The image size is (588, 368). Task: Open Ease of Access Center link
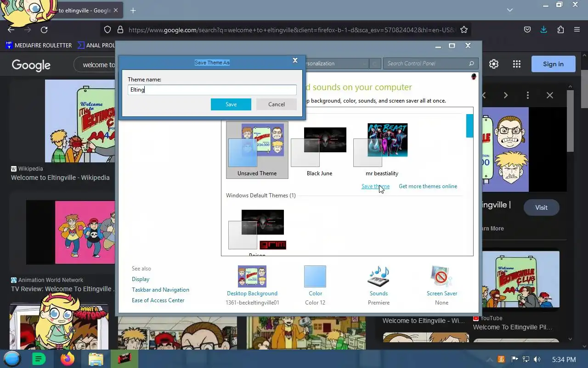[158, 300]
